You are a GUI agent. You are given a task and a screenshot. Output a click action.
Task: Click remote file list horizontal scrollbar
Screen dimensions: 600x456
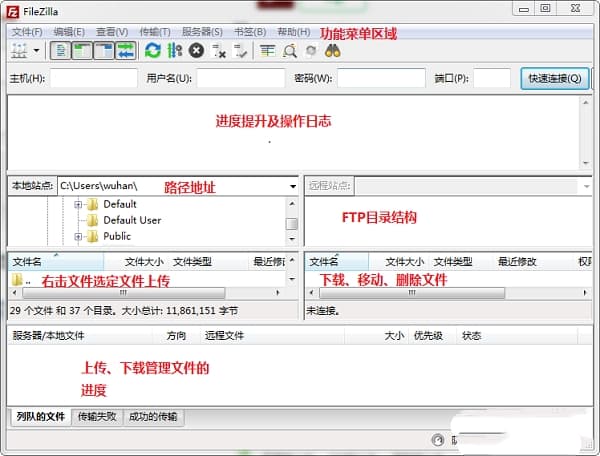(412, 293)
